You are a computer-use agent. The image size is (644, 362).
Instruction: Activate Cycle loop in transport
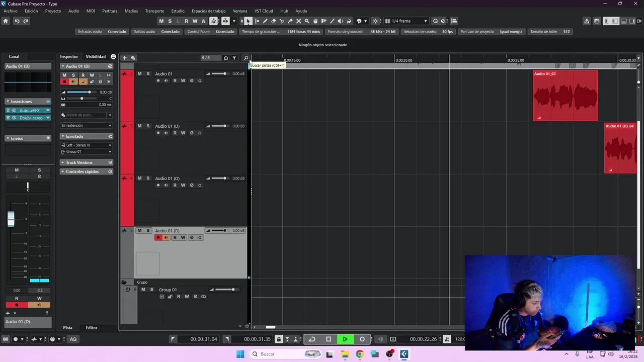pyautogui.click(x=312, y=339)
